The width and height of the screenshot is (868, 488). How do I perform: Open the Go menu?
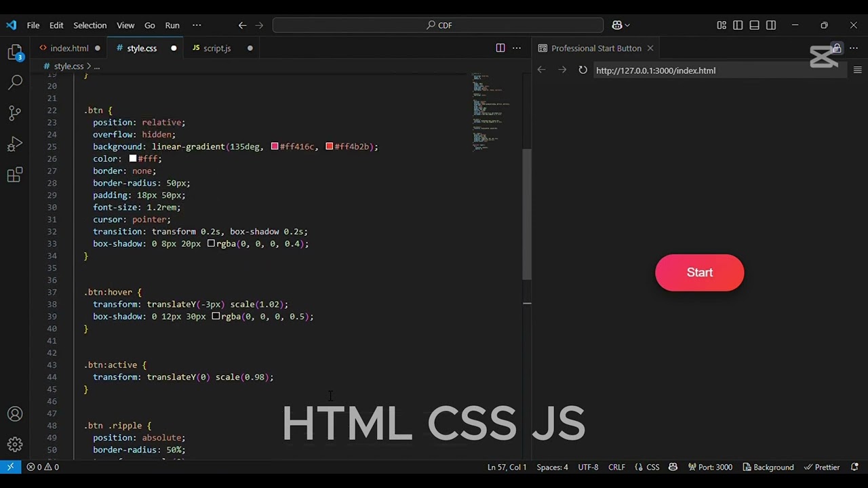150,25
